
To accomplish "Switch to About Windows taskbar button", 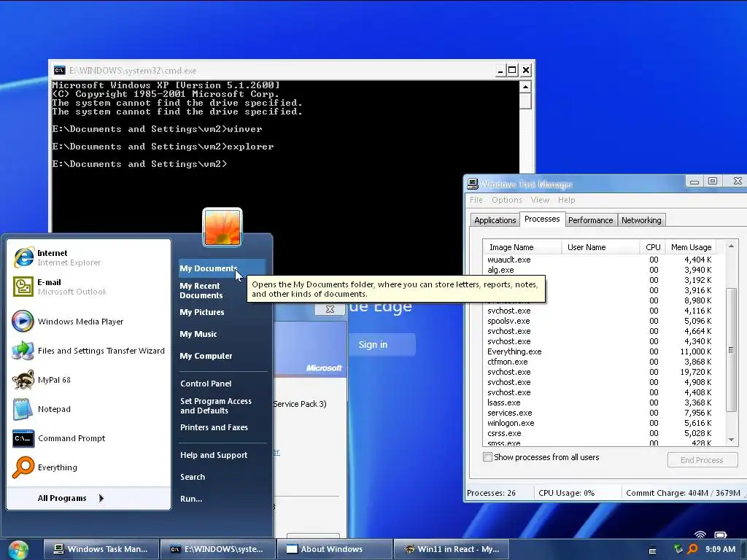I will (x=334, y=549).
